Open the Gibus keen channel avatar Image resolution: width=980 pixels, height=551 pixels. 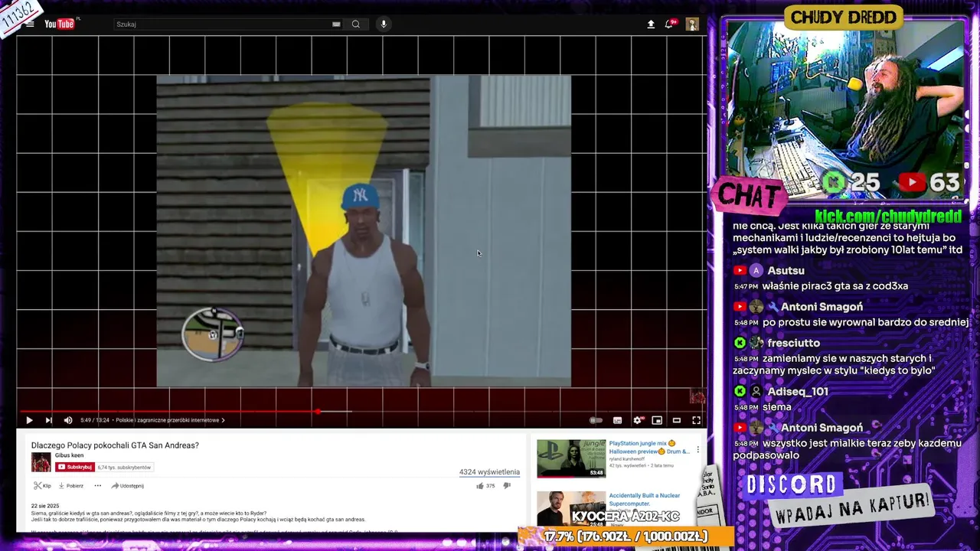point(41,462)
